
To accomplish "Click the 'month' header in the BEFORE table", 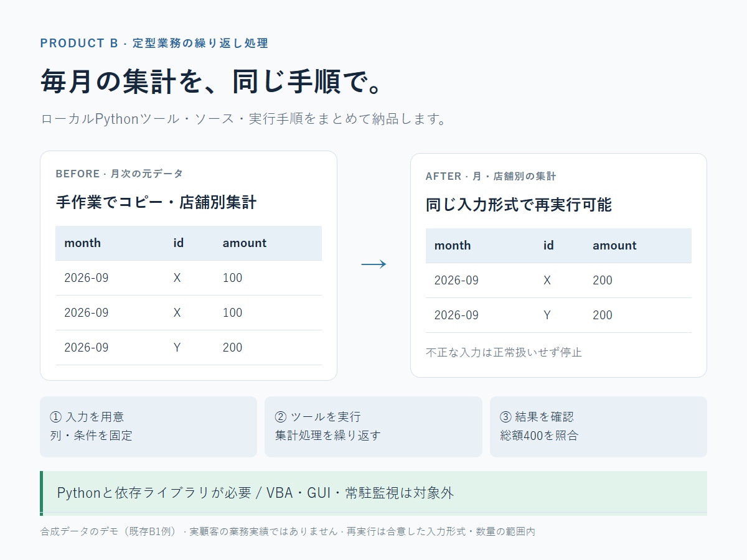I will tap(82, 243).
